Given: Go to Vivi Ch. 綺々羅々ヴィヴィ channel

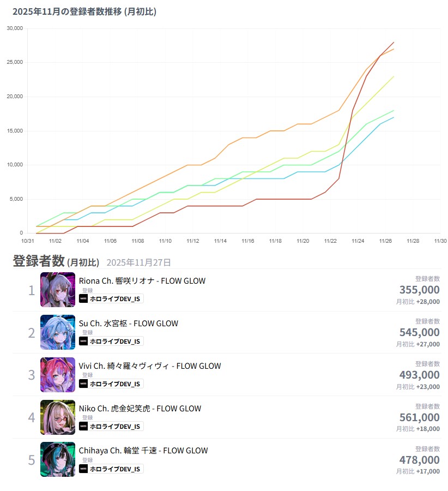Looking at the screenshot, I should (150, 366).
